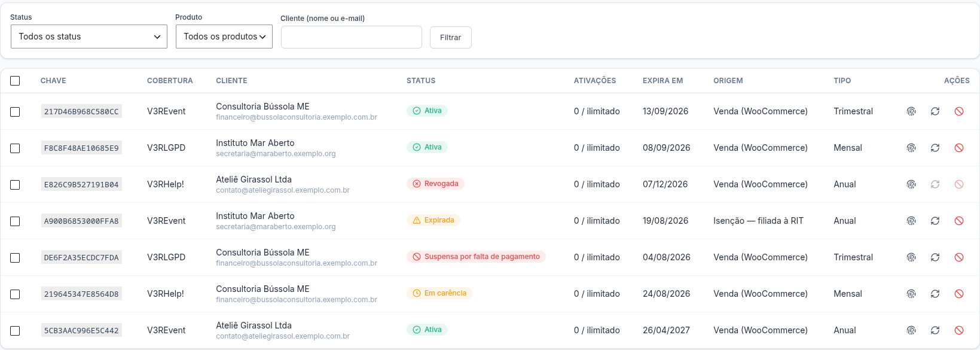Select the row checkbox for key F8C8F48AE10685E9
This screenshot has width=980, height=350.
click(x=15, y=148)
